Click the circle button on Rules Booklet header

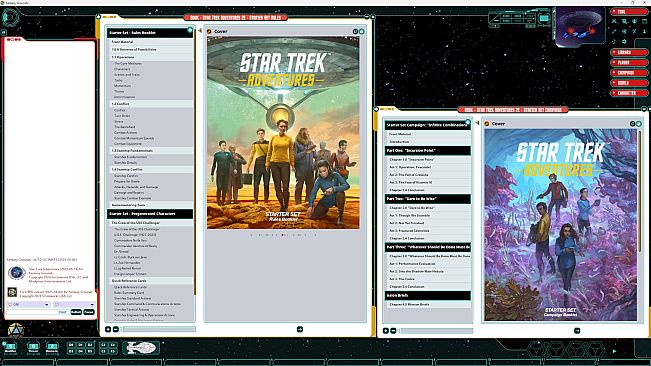pyautogui.click(x=190, y=30)
